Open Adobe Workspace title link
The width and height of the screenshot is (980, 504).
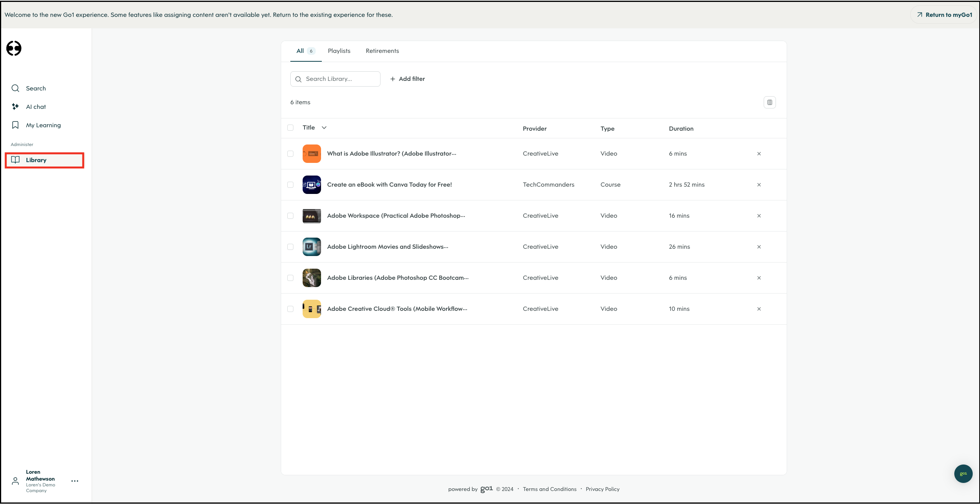click(396, 216)
